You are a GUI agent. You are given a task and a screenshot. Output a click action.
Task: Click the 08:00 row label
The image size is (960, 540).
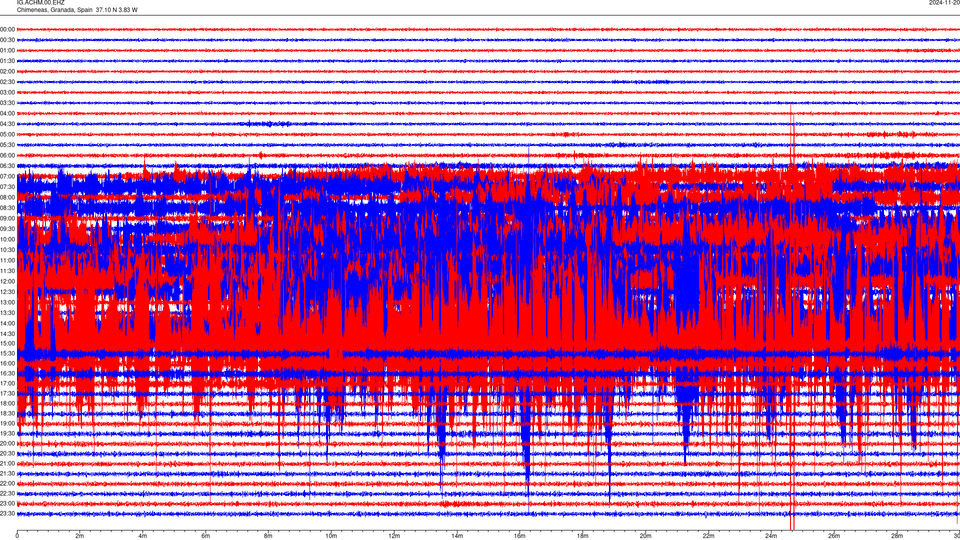7,197
